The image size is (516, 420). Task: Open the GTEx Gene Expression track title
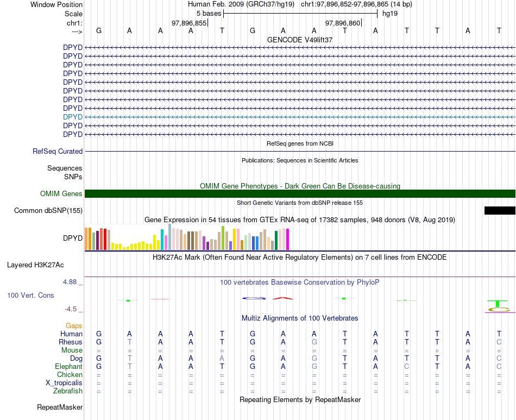point(300,220)
